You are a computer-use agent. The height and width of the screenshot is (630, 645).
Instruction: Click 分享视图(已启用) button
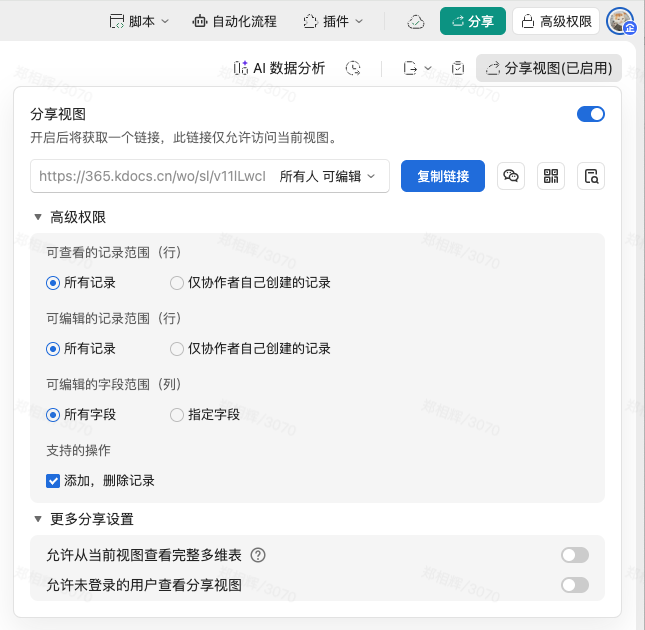[x=549, y=68]
